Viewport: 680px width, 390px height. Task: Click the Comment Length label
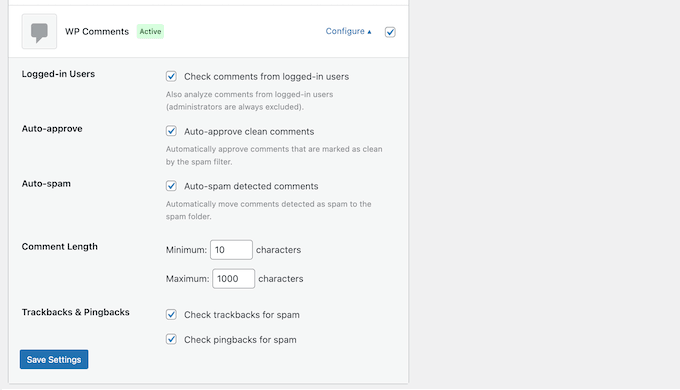point(59,246)
